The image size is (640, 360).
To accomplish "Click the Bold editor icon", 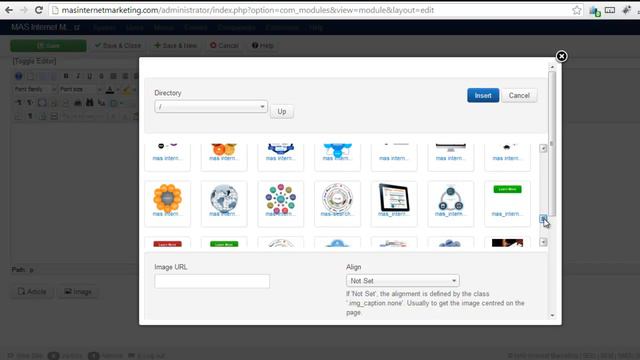I will click(x=66, y=76).
